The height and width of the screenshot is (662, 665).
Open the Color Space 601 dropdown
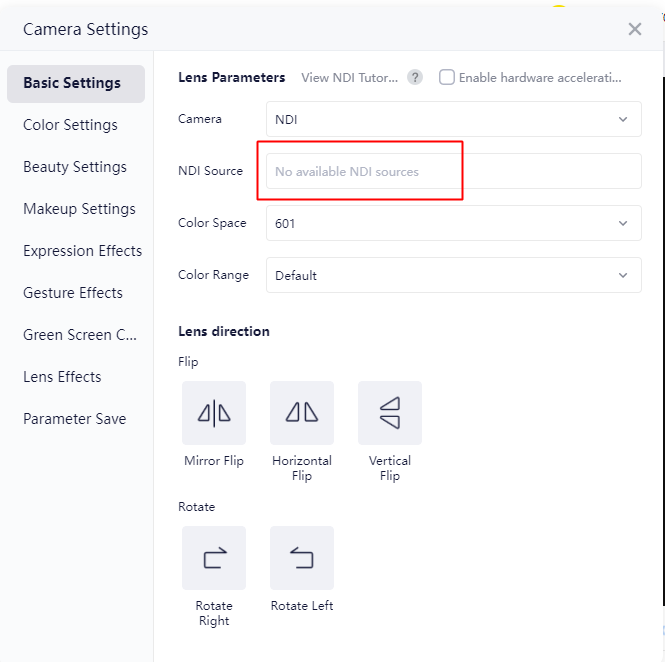[453, 223]
